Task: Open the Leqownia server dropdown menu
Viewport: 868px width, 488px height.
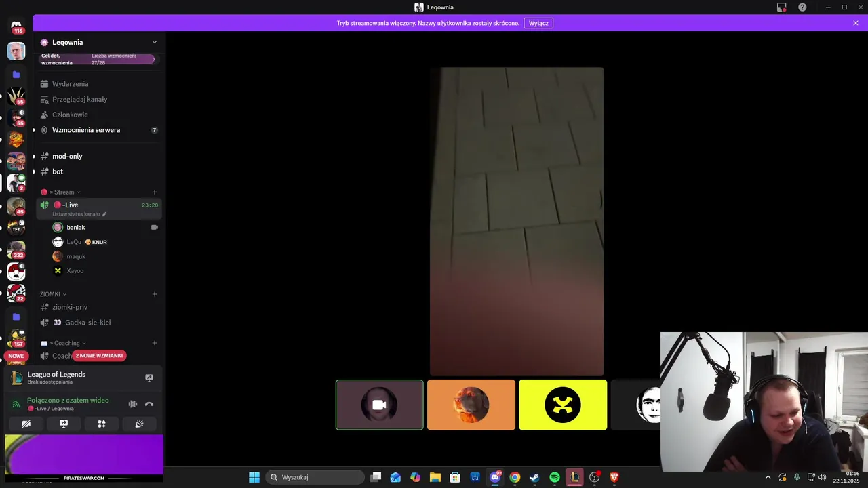Action: 99,42
